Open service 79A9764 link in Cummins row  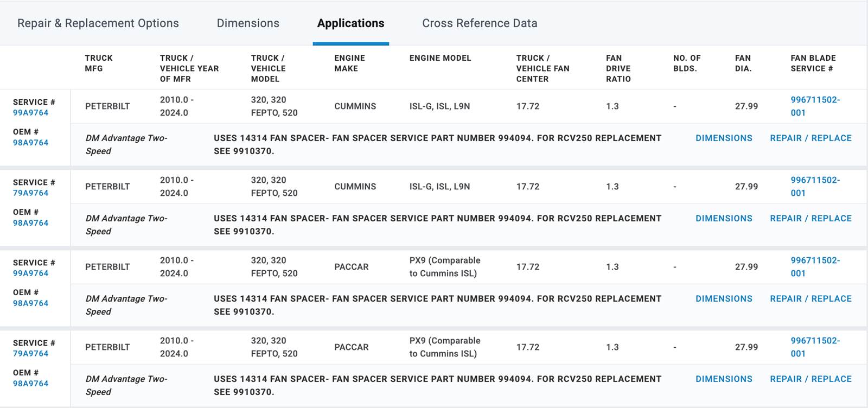30,193
